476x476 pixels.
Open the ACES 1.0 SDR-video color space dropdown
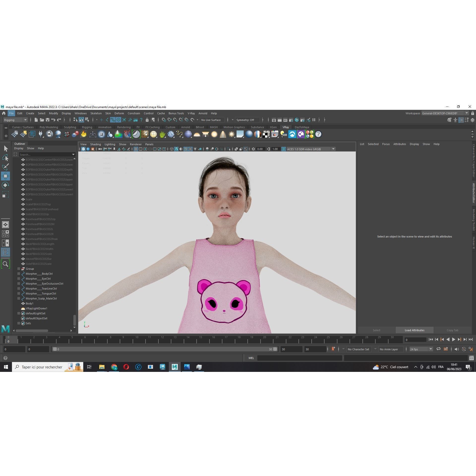pos(333,149)
